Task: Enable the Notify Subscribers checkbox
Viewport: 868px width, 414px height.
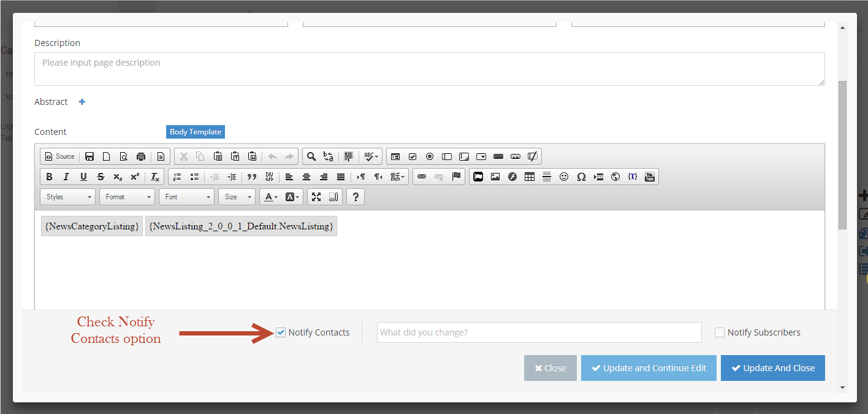Action: pos(720,332)
